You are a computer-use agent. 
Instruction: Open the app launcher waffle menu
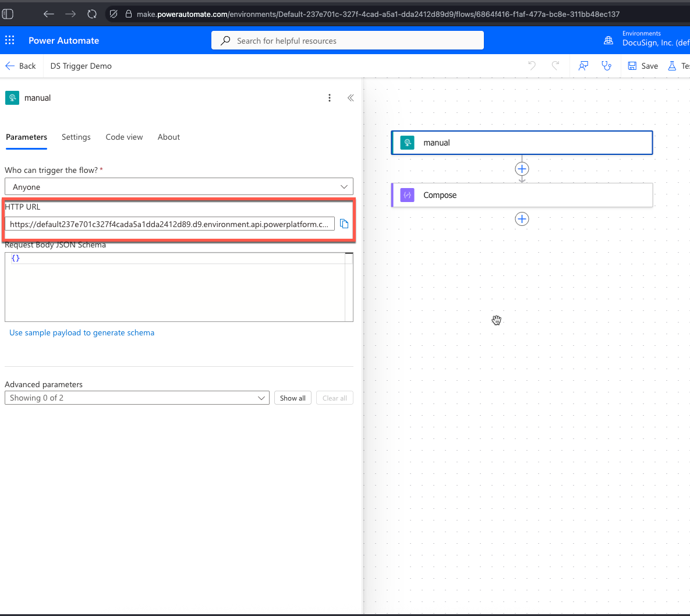pos(9,40)
